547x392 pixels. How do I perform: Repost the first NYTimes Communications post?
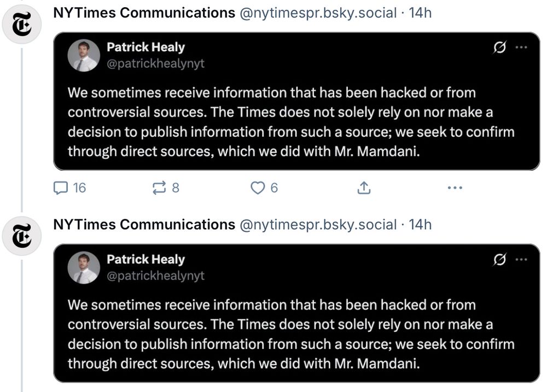(166, 188)
